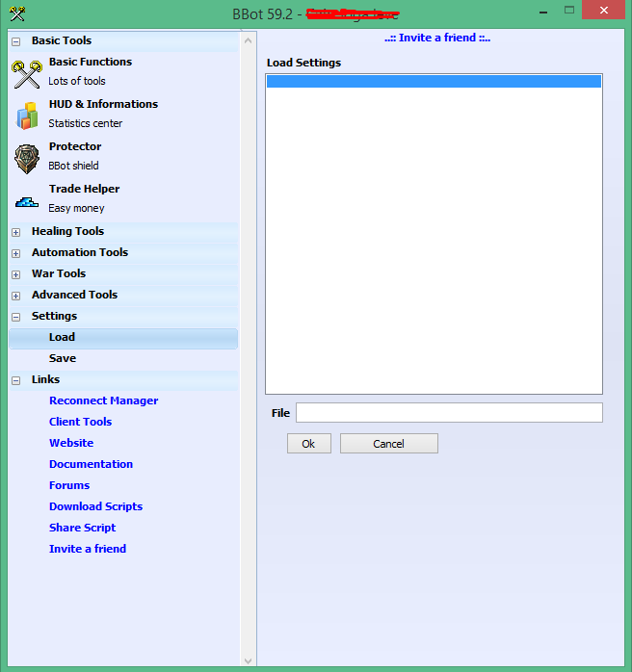Select the Save settings item
The width and height of the screenshot is (632, 672).
pos(63,358)
